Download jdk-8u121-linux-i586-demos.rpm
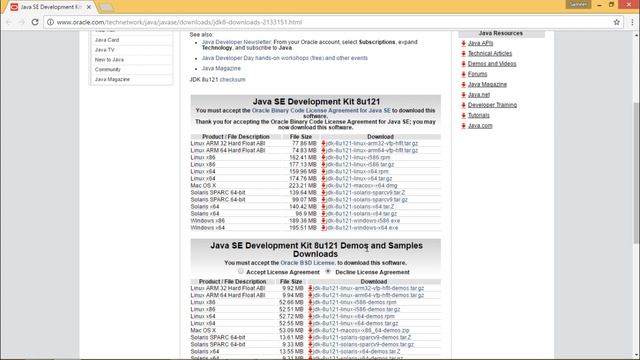 [355, 302]
